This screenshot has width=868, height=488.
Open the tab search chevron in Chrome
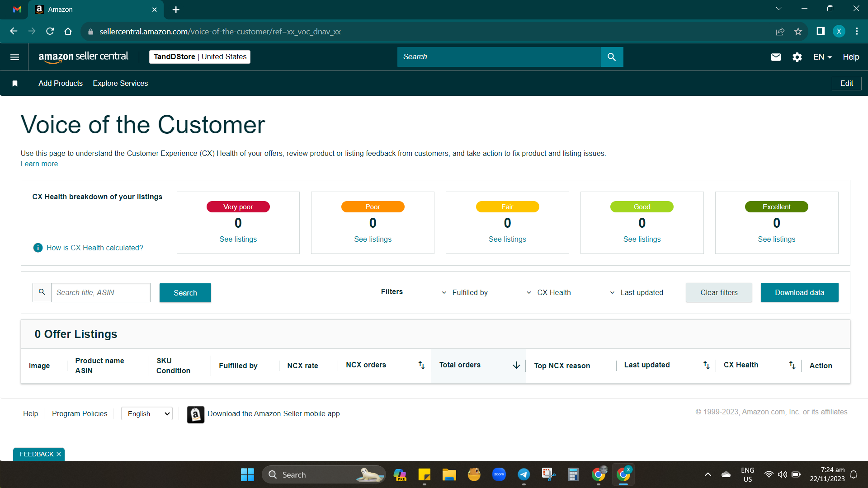tap(778, 9)
